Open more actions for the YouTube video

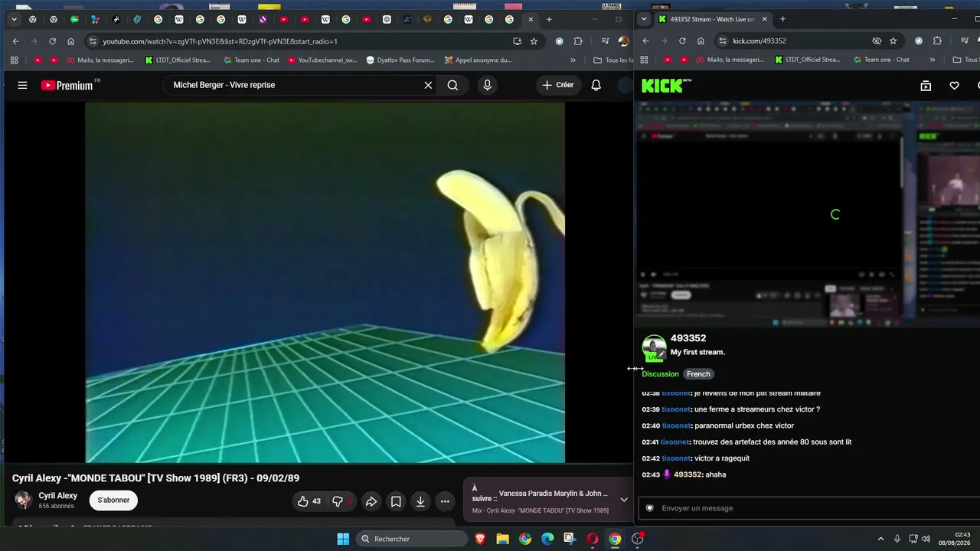[x=445, y=501]
